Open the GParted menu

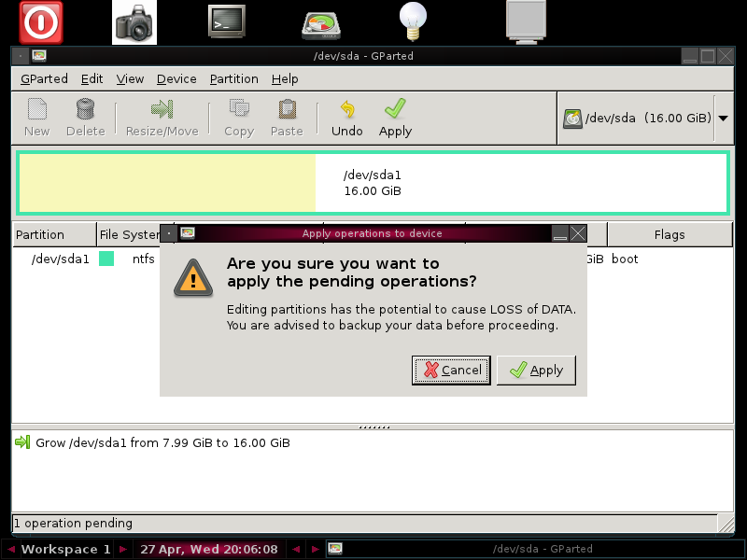click(44, 79)
